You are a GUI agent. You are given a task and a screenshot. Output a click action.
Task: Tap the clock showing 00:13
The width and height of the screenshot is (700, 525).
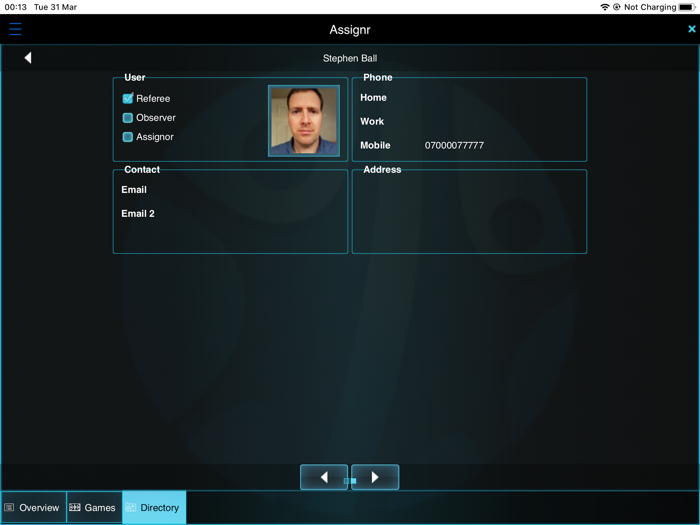pyautogui.click(x=16, y=7)
